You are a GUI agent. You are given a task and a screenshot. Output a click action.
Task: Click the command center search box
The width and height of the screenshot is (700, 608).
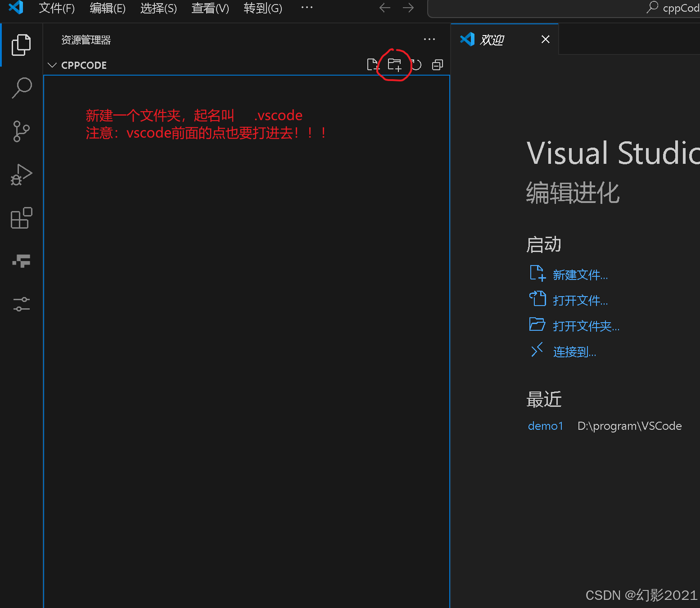pos(564,8)
